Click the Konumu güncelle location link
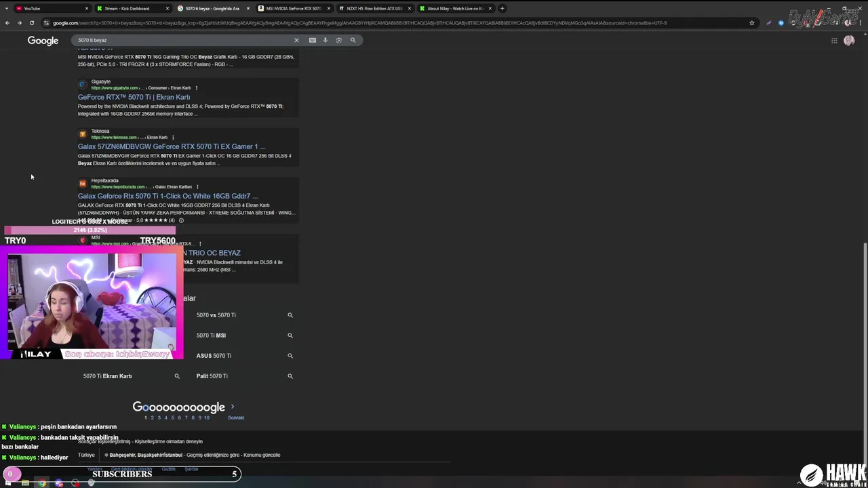868x488 pixels. click(262, 455)
